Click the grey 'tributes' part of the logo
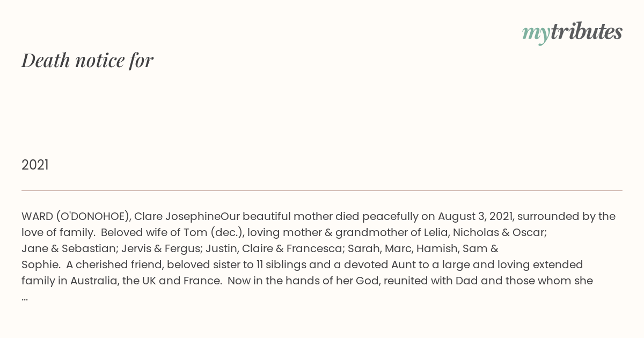 pyautogui.click(x=587, y=32)
